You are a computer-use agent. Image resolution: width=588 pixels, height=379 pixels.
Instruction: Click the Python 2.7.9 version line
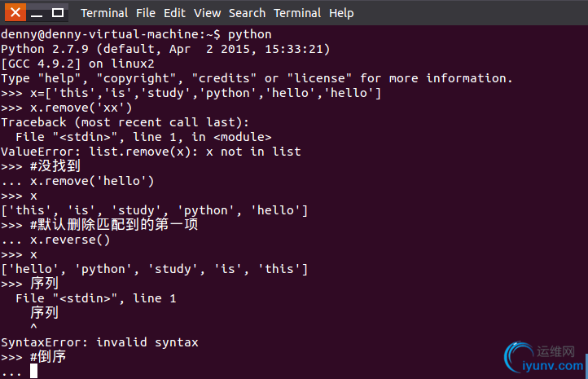165,49
